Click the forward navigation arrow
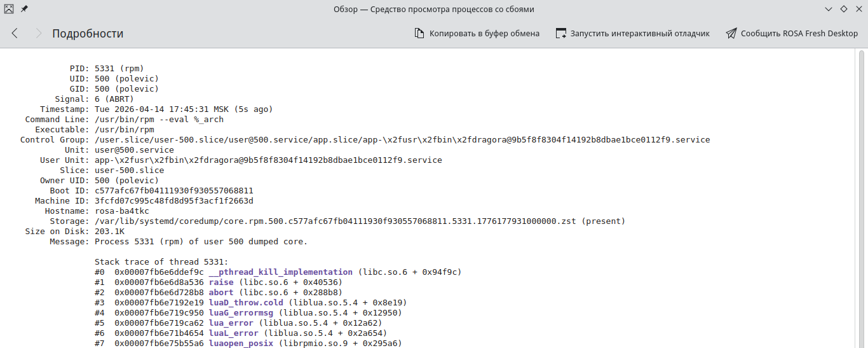 [38, 33]
